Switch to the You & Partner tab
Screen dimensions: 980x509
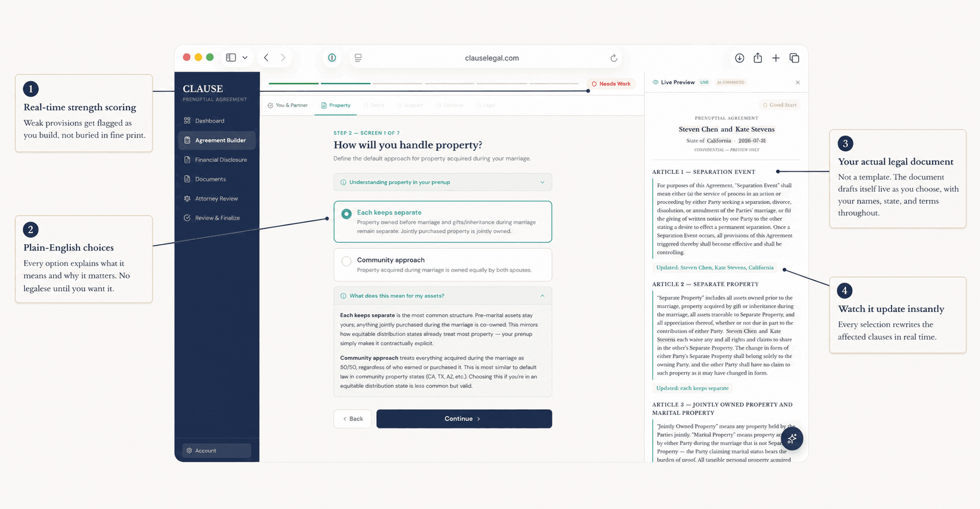point(287,105)
